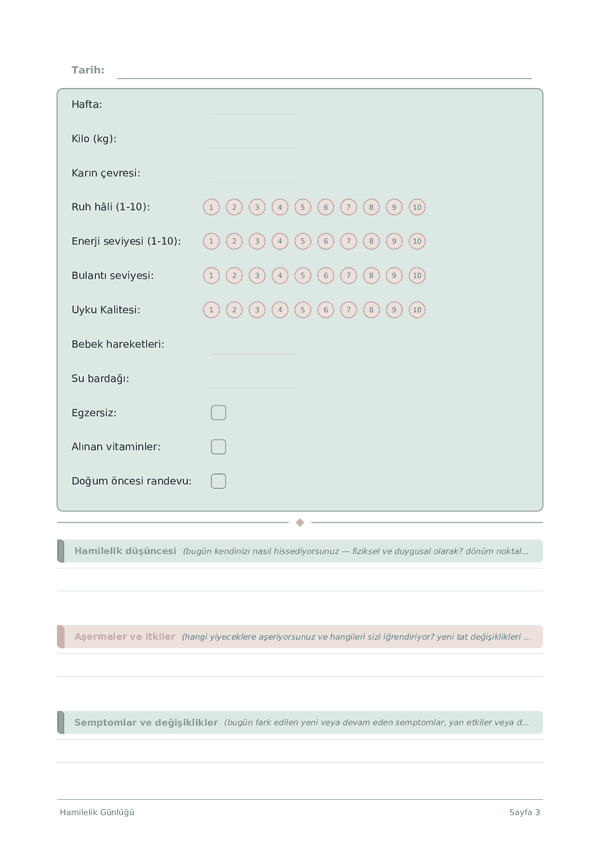Click the Kilo (kg) input line

click(x=254, y=140)
